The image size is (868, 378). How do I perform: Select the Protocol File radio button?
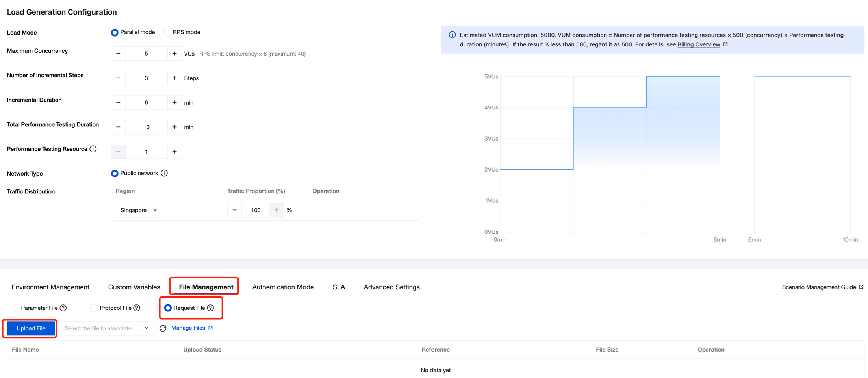pyautogui.click(x=94, y=308)
